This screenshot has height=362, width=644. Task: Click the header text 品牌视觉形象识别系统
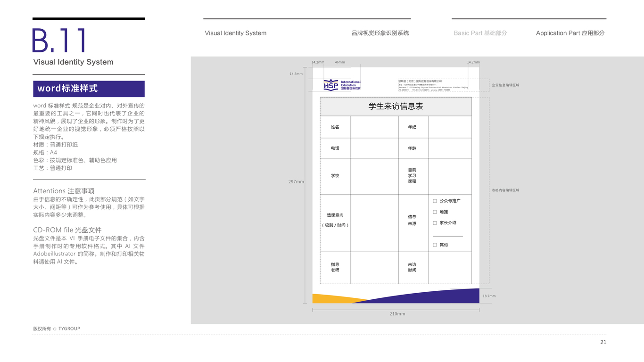click(380, 33)
